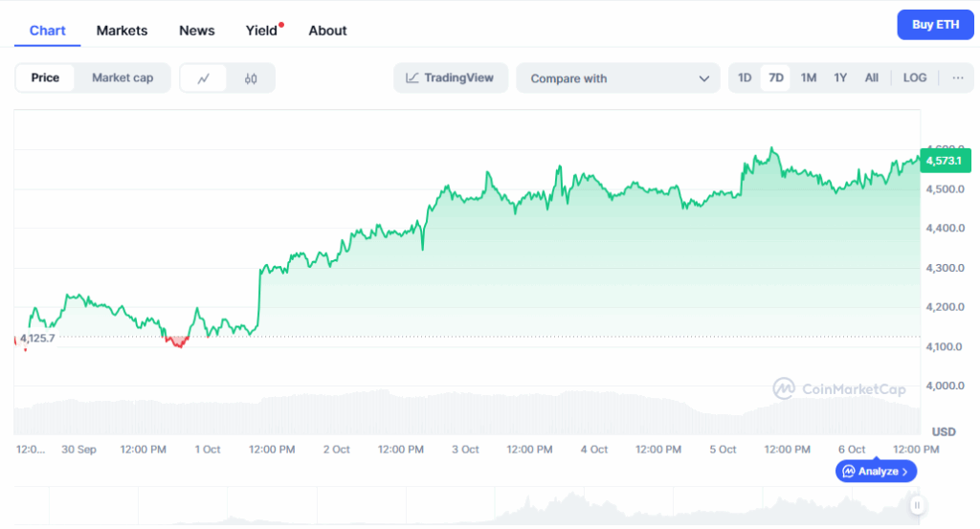Click the Analyze AI button
Screen dimensions: 980x529
pyautogui.click(x=877, y=472)
